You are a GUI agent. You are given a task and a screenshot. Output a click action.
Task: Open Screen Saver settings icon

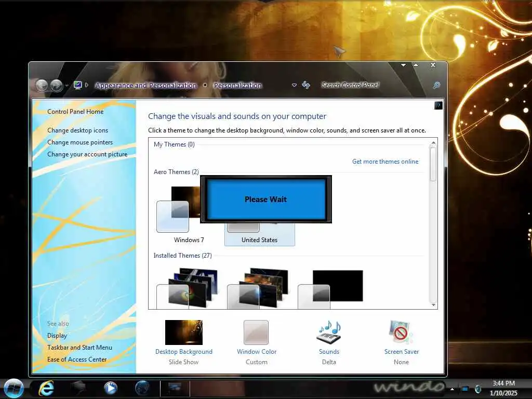pyautogui.click(x=401, y=332)
